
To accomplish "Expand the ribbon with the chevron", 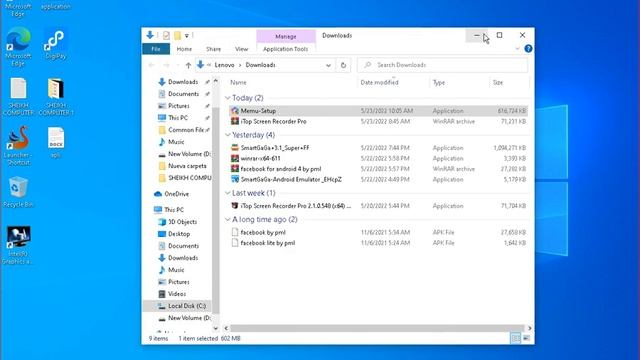I will point(518,49).
